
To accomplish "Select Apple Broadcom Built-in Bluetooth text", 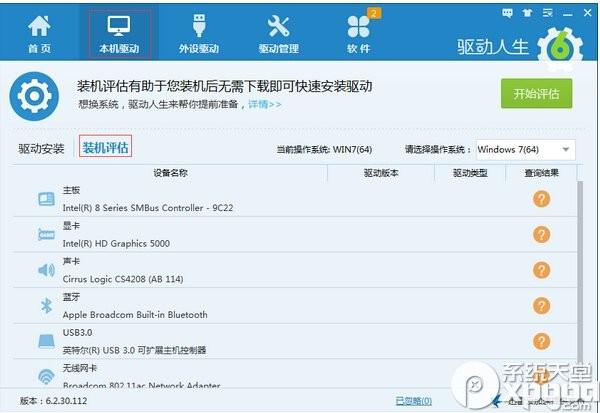I will tap(135, 315).
